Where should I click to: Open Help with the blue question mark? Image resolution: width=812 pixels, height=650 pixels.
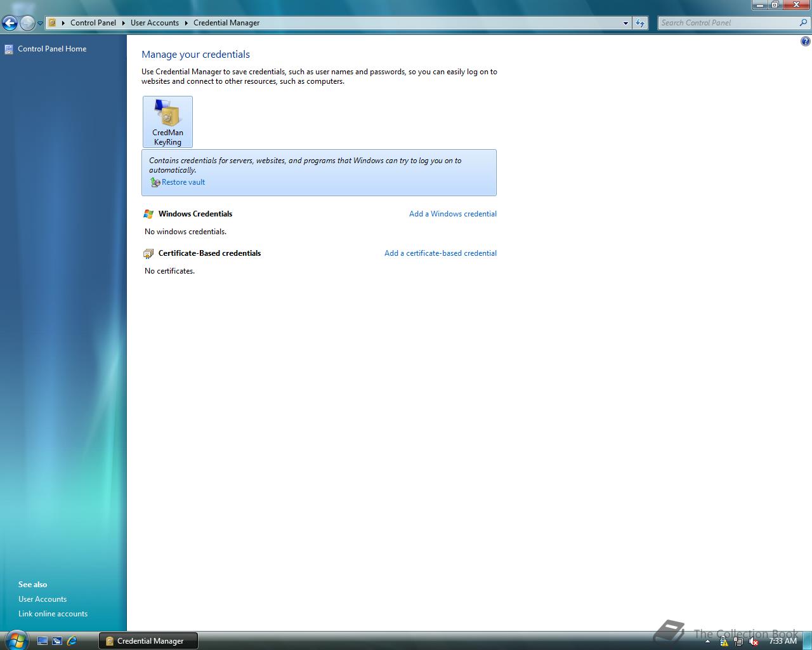pyautogui.click(x=805, y=41)
